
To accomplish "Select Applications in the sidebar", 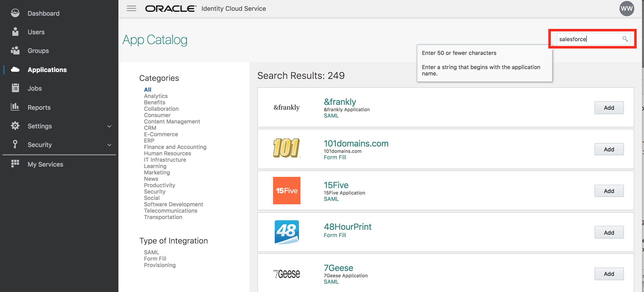I will click(x=47, y=70).
